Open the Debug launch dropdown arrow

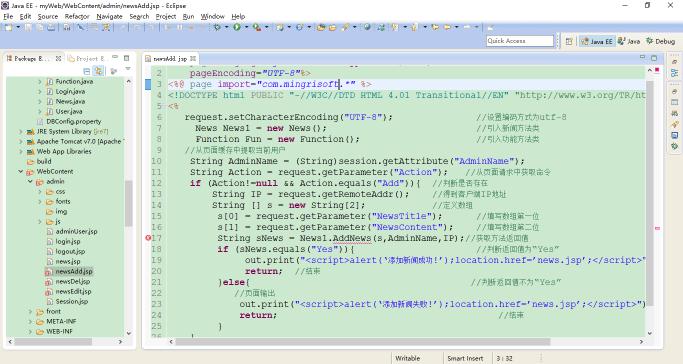[x=227, y=27]
